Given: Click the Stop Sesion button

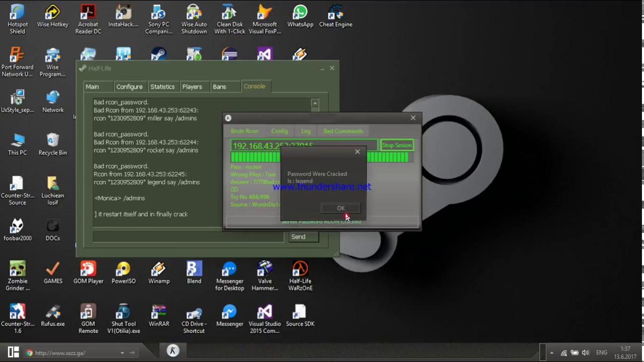Looking at the screenshot, I should (x=396, y=145).
